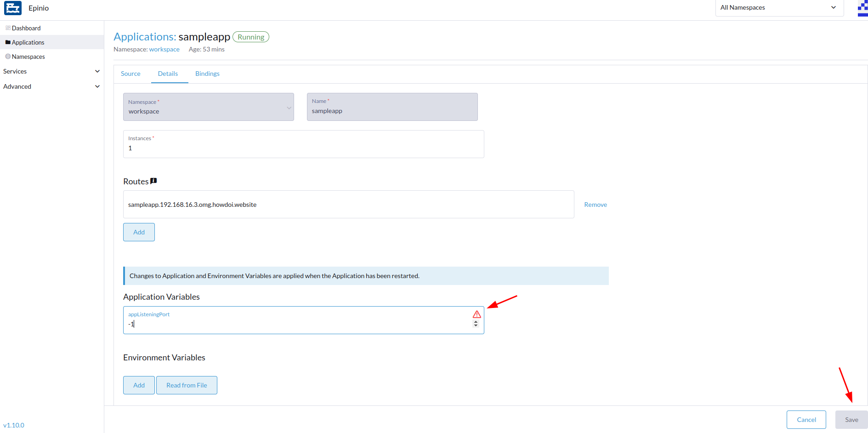Click the warning icon on appListeningPort

[477, 314]
